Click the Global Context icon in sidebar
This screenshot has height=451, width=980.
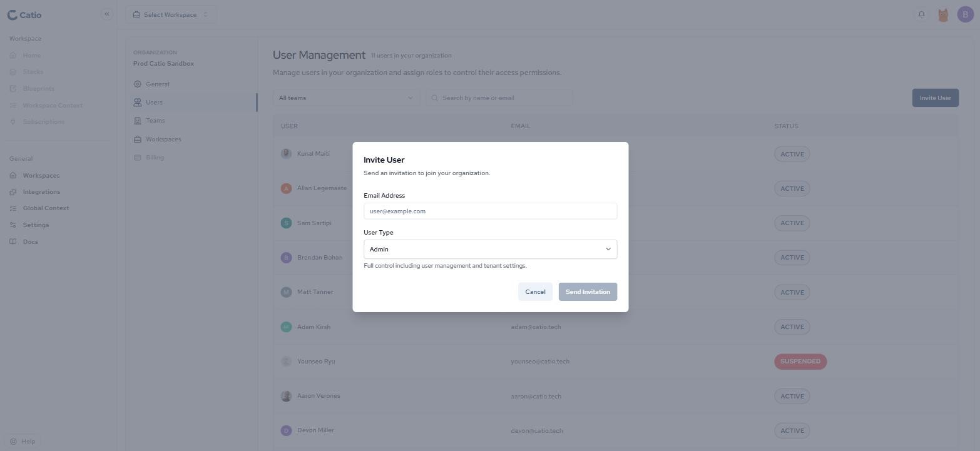(x=13, y=208)
